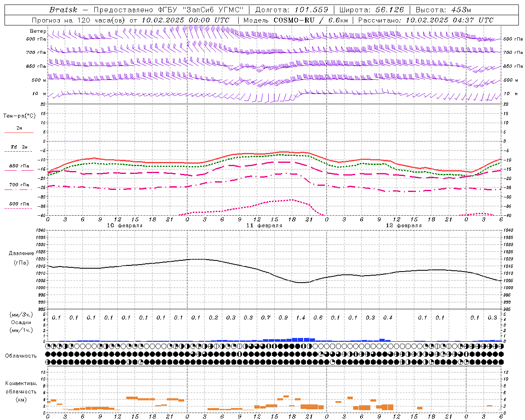Select the Долгота: 101.559 header value
This screenshot has width=525, height=420.
coord(292,10)
